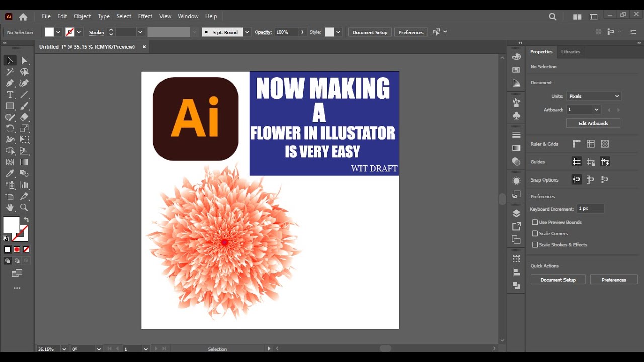Open the 5 pt. Round brush dropdown
644x362 pixels.
point(247,32)
